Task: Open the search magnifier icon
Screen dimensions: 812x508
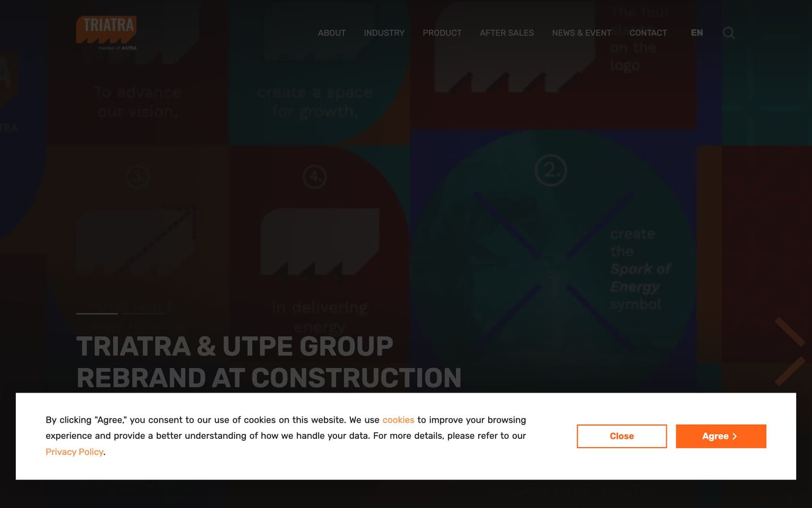Action: click(x=729, y=33)
